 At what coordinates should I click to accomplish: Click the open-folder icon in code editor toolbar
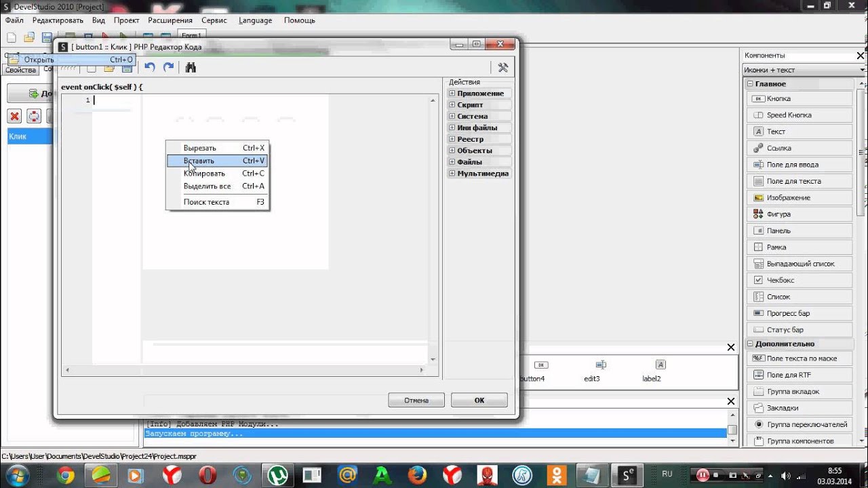pyautogui.click(x=109, y=68)
